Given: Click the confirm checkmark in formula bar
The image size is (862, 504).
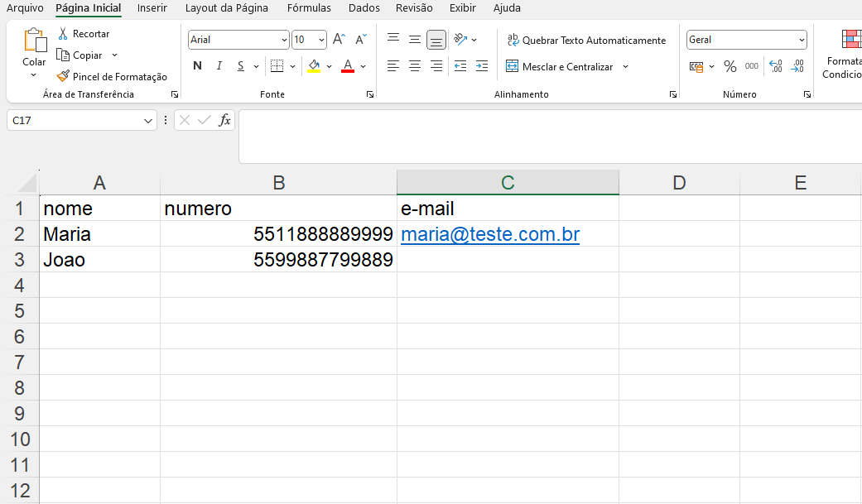Looking at the screenshot, I should click(204, 120).
